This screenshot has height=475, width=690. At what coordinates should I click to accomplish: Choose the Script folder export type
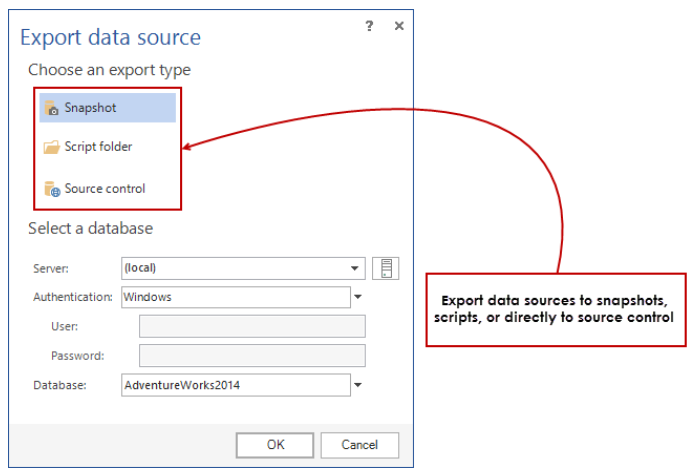[107, 147]
